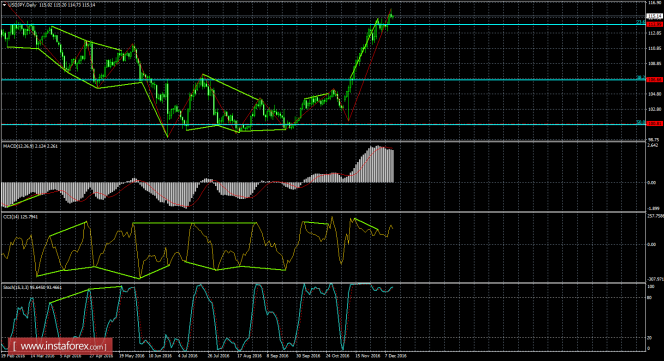
Task: Click the lower red price tag near 100
Action: [x=654, y=124]
